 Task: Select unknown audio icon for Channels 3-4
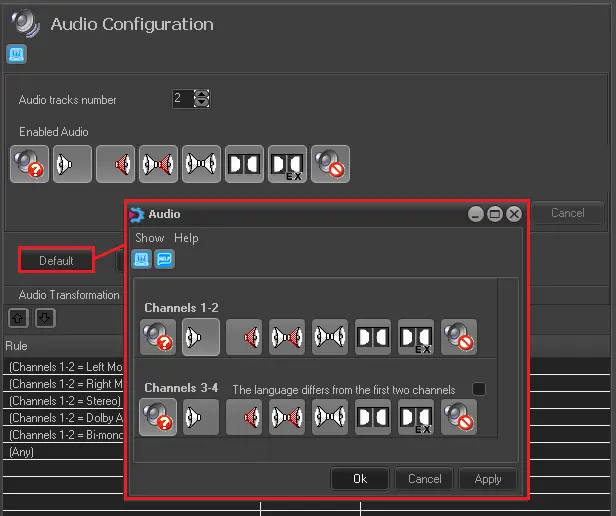(x=158, y=417)
